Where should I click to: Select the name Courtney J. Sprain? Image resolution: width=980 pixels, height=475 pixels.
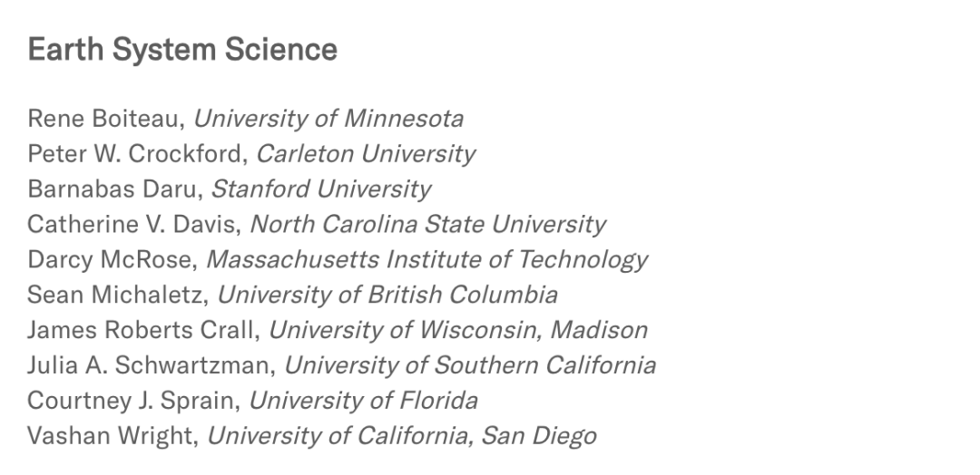pyautogui.click(x=131, y=400)
